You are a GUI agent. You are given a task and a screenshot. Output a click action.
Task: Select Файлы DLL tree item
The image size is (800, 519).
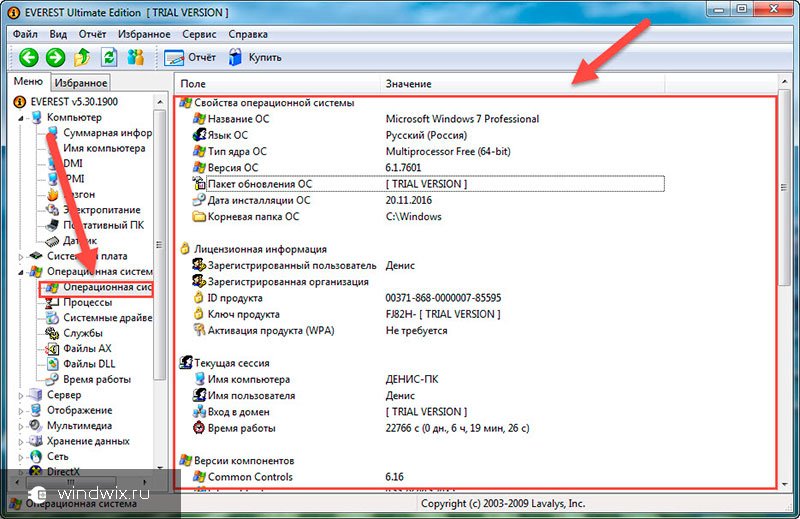(81, 364)
